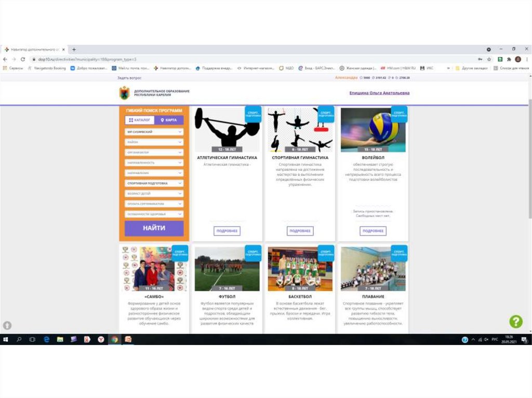
Task: Click the browser forward arrow
Action: click(x=14, y=59)
